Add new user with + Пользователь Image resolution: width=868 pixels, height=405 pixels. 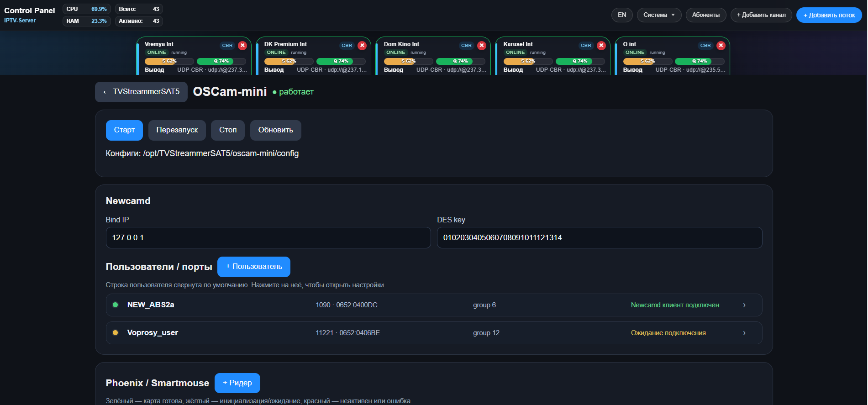click(254, 267)
